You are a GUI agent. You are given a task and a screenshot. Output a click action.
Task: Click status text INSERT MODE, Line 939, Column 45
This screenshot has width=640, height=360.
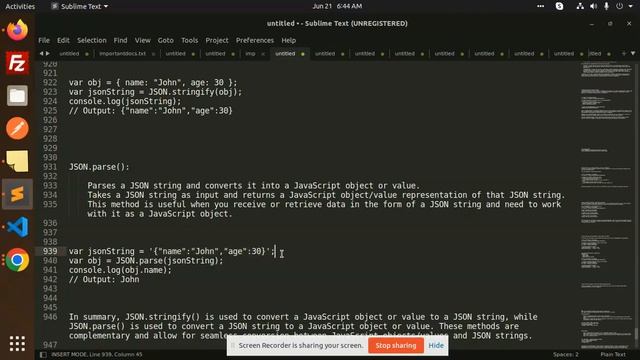(97, 354)
